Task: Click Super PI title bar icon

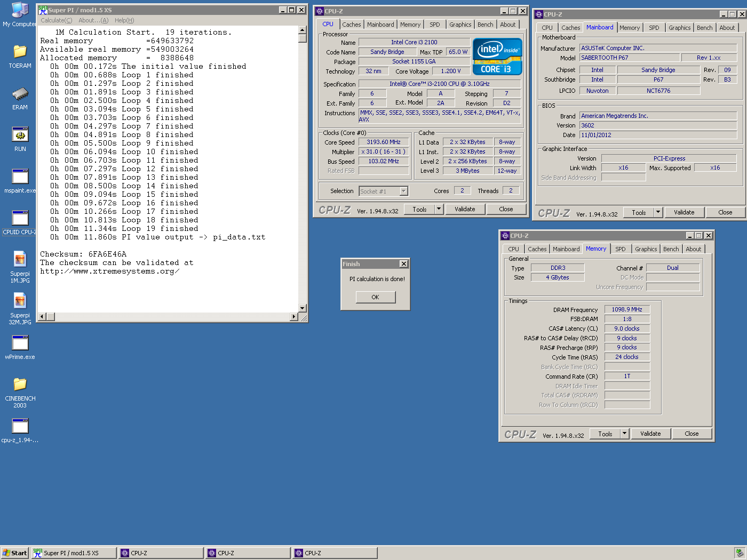Action: tap(43, 10)
